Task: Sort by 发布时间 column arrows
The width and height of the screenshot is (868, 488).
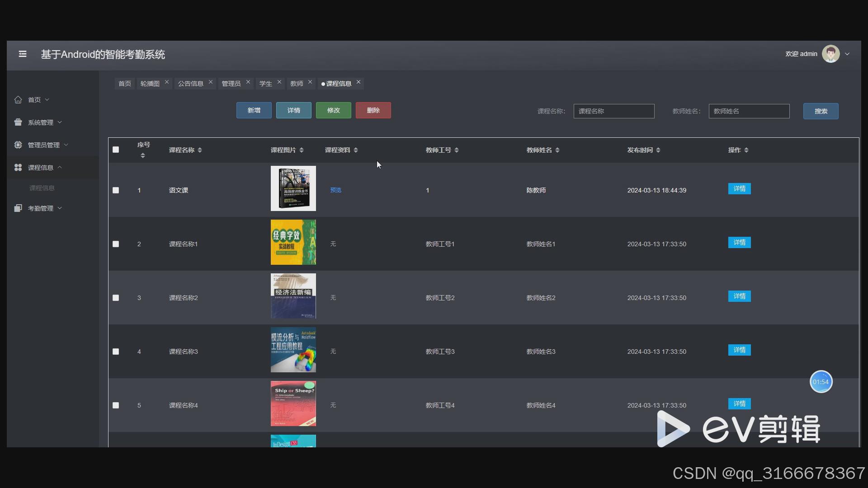Action: pos(658,150)
